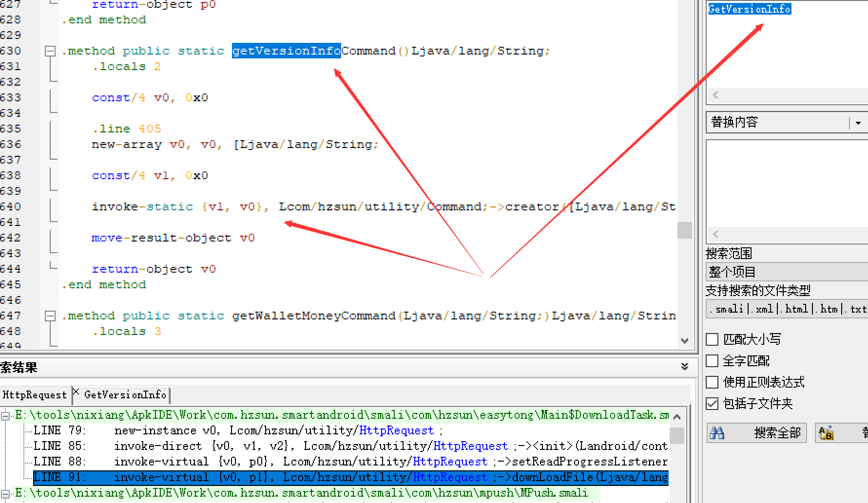Collapse the getWalletMoneyCommand method fold
The height and width of the screenshot is (503, 868).
tap(50, 316)
